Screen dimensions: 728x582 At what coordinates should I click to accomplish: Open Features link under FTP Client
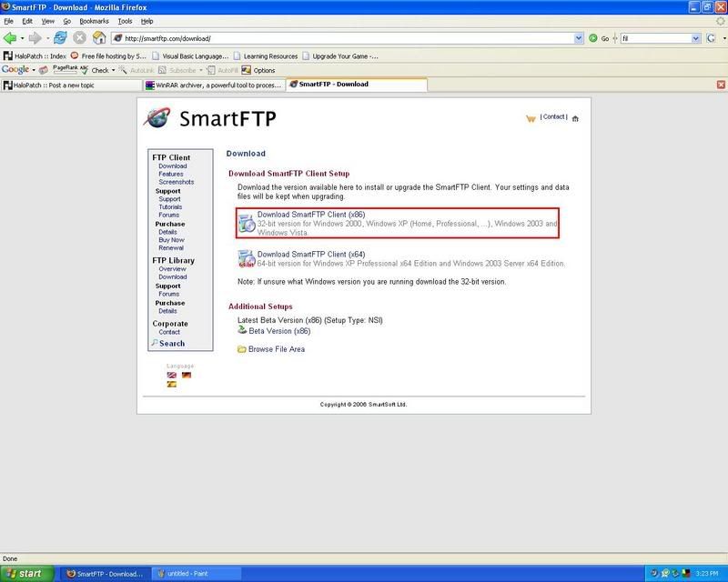pyautogui.click(x=171, y=174)
